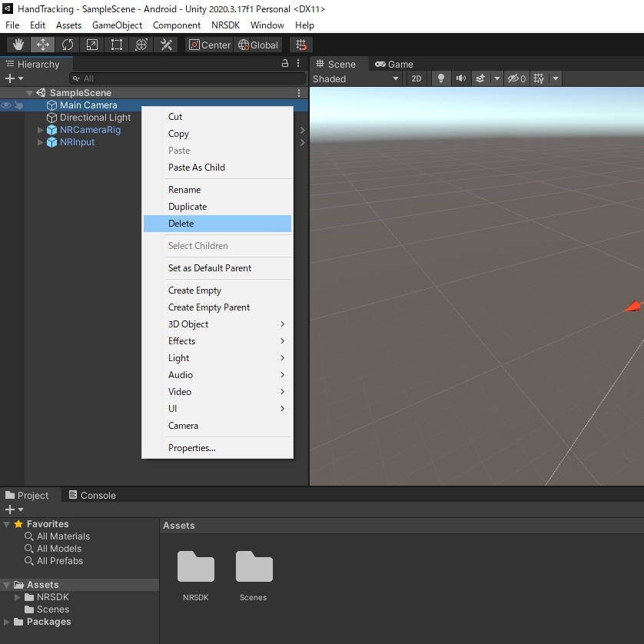
Task: Open Project create plus dropdown
Action: [14, 510]
